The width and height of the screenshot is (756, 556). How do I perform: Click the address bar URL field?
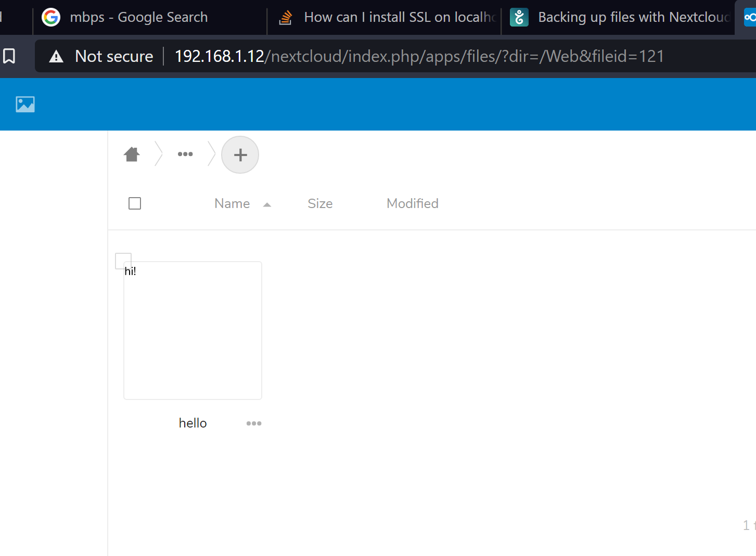(419, 57)
